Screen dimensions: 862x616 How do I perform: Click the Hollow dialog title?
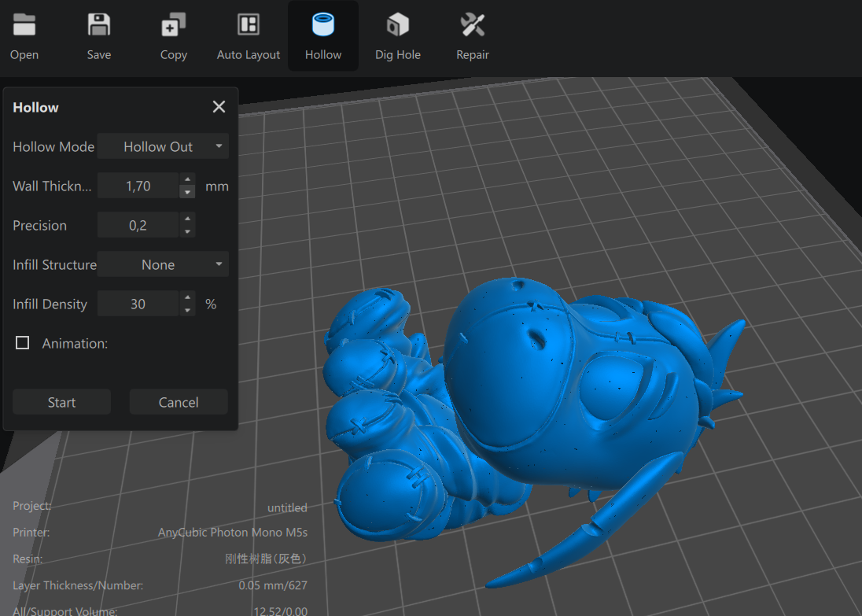35,107
